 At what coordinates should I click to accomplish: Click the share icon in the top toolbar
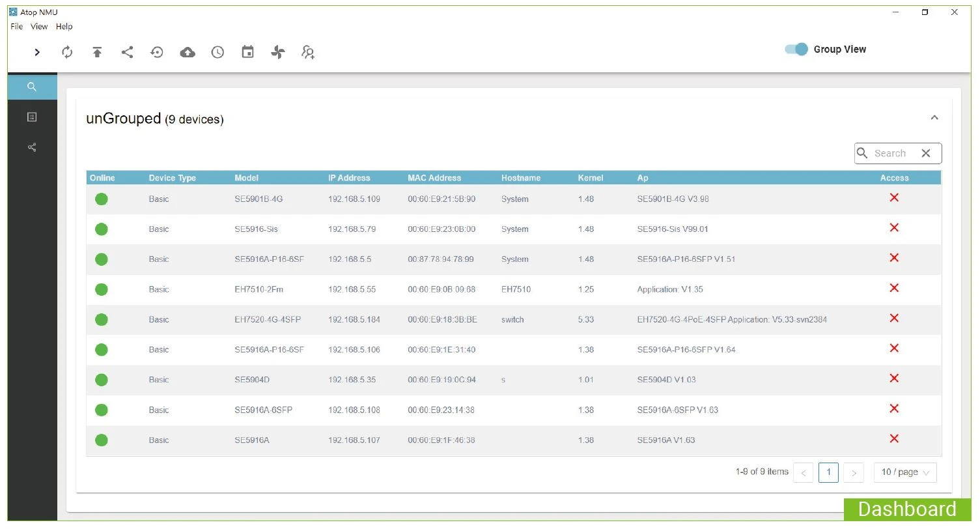click(127, 52)
